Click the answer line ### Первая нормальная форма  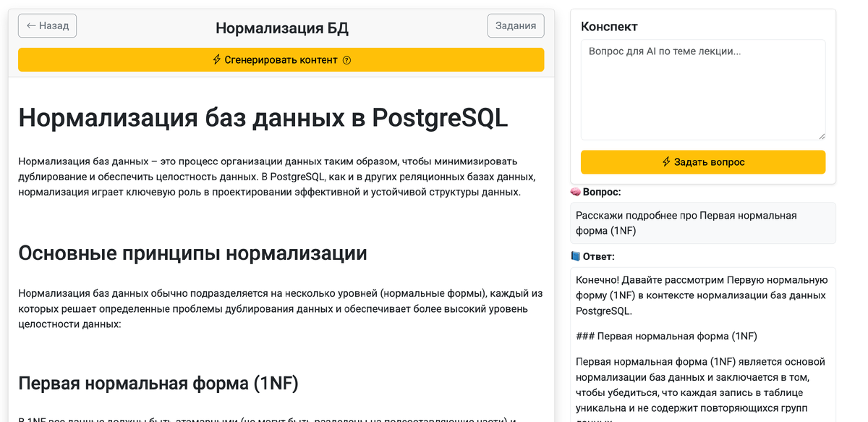point(666,336)
